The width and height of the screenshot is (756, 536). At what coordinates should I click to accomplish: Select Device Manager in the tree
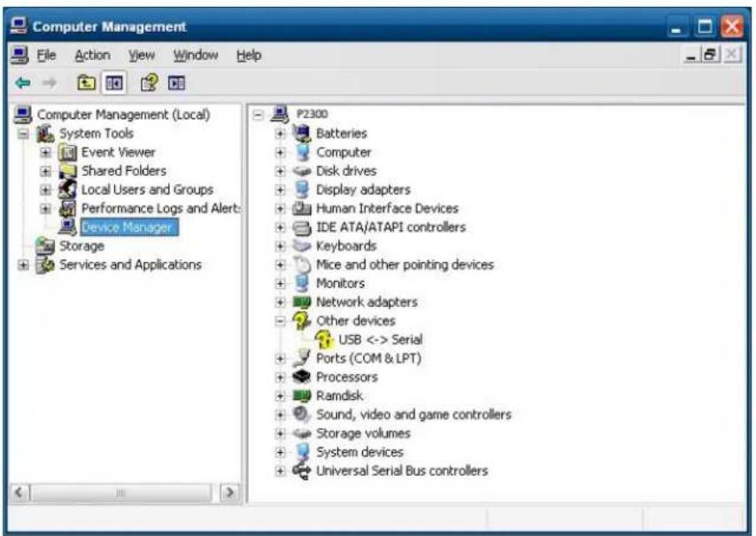(128, 227)
